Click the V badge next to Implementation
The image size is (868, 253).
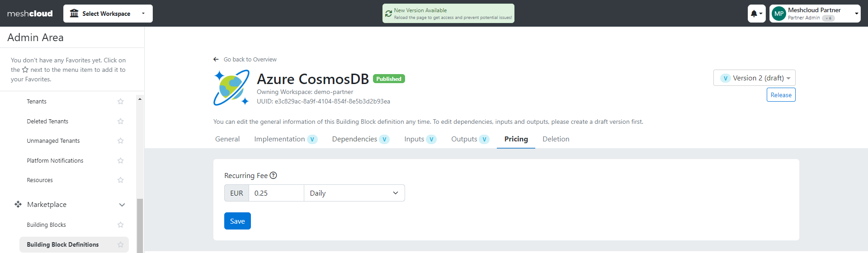coord(312,139)
